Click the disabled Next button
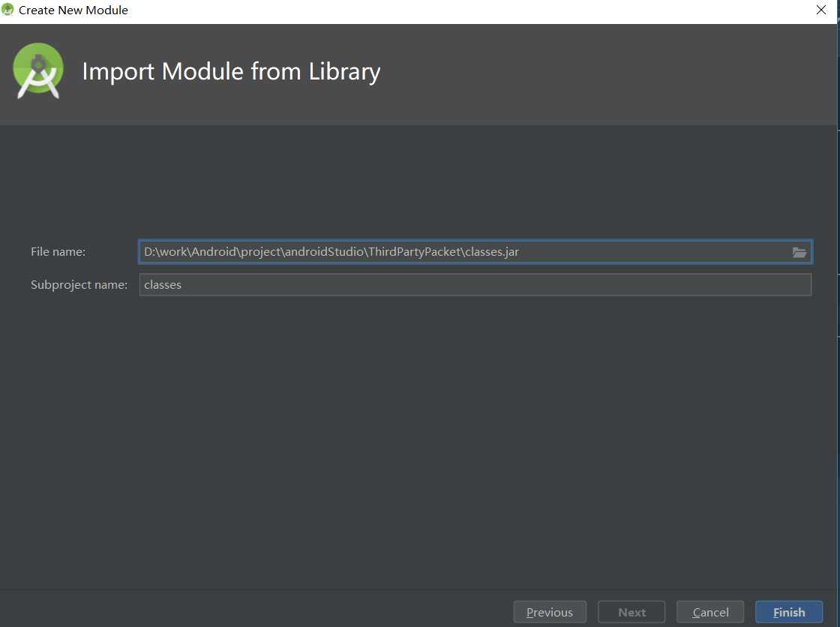The width and height of the screenshot is (840, 627). pyautogui.click(x=631, y=612)
